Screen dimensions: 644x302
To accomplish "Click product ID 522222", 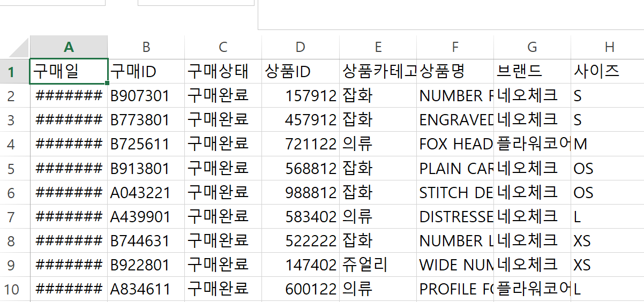I will [301, 240].
